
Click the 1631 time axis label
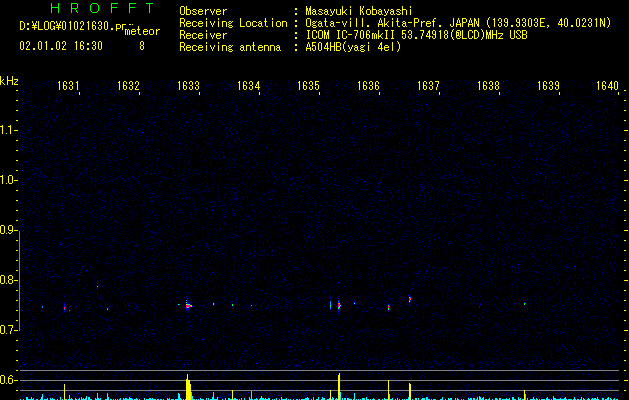click(x=68, y=86)
